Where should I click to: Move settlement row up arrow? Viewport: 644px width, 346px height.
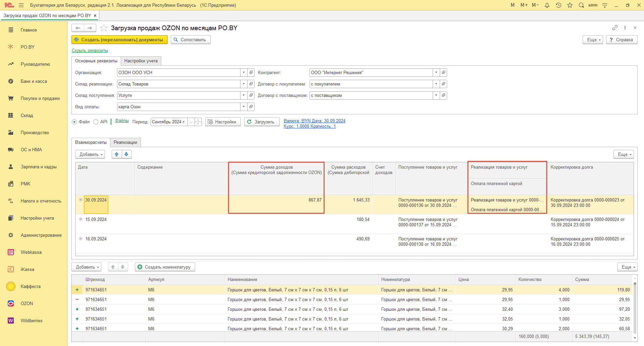click(x=117, y=154)
